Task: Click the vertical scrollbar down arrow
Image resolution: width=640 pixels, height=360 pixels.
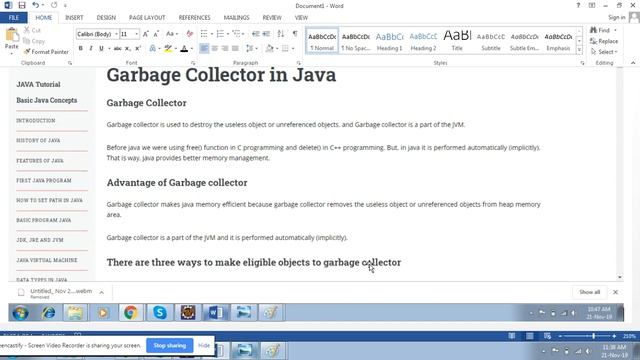Action: [x=620, y=277]
